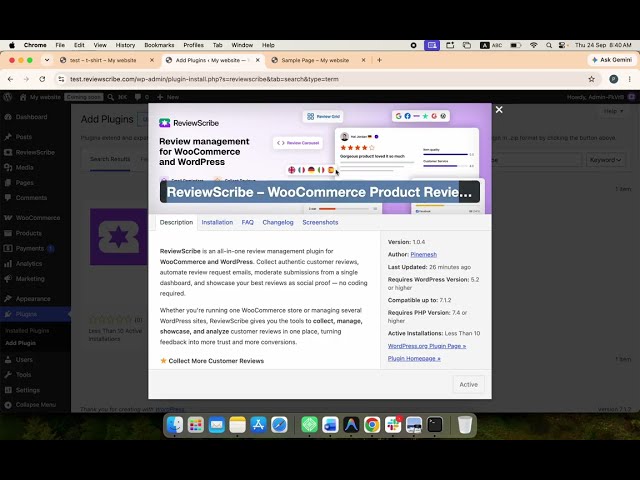The image size is (640, 480).
Task: Expand Chrome tab search dropdown
Action: [x=47, y=60]
